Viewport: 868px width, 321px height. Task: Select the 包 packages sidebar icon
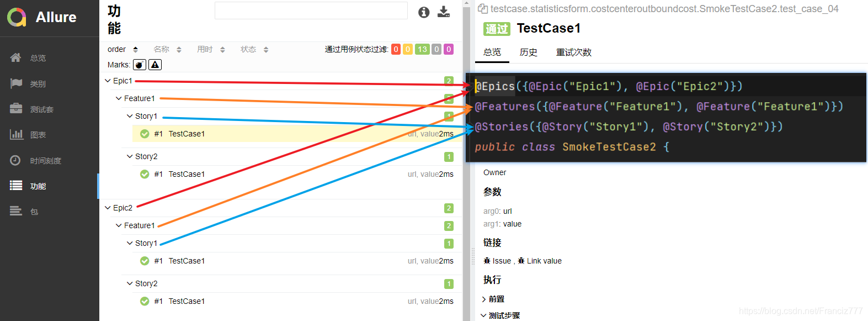click(x=33, y=211)
